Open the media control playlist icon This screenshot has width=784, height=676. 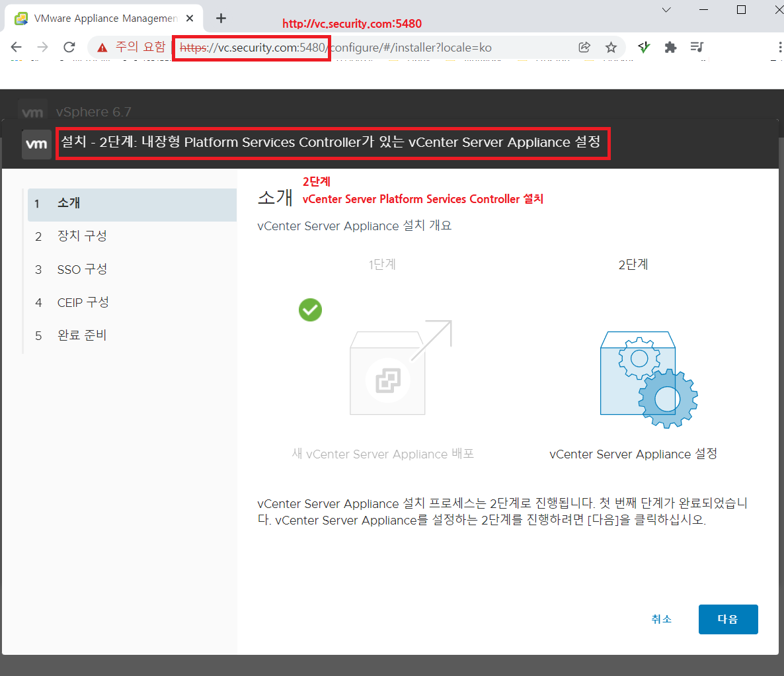pos(697,47)
